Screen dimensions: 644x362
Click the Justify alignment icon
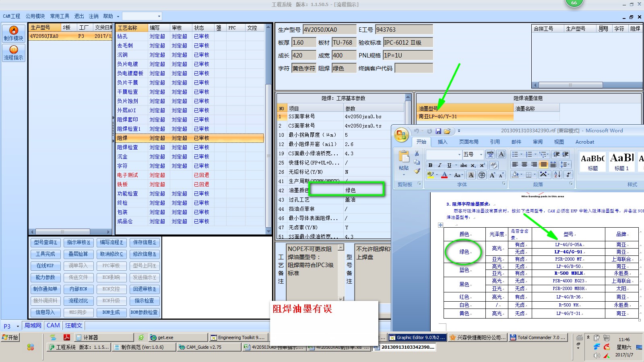pos(543,165)
